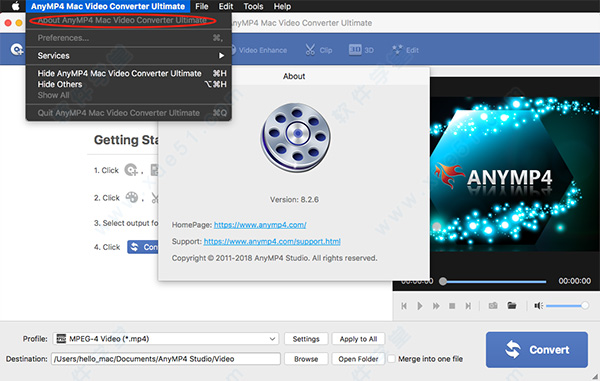Expand the Services submenu

tap(129, 55)
